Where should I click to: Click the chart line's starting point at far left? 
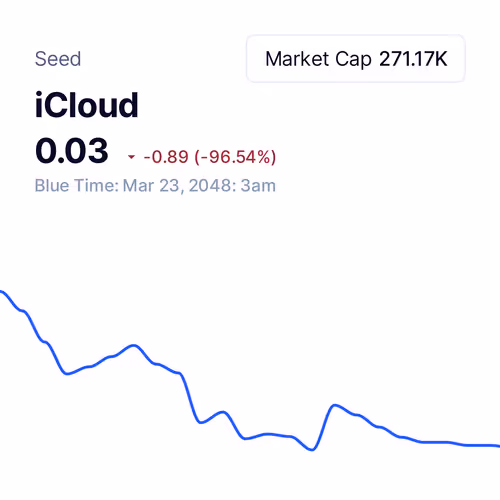2,292
